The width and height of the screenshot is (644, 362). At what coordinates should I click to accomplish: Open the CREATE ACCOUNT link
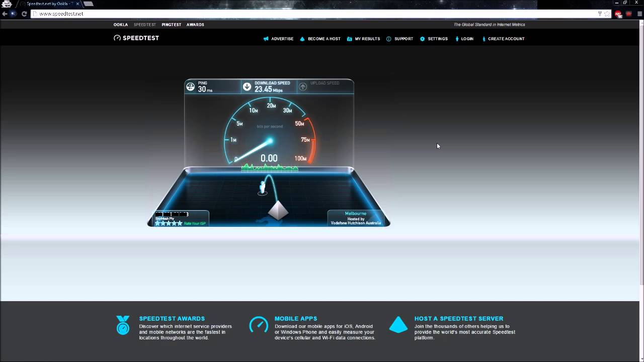[506, 39]
